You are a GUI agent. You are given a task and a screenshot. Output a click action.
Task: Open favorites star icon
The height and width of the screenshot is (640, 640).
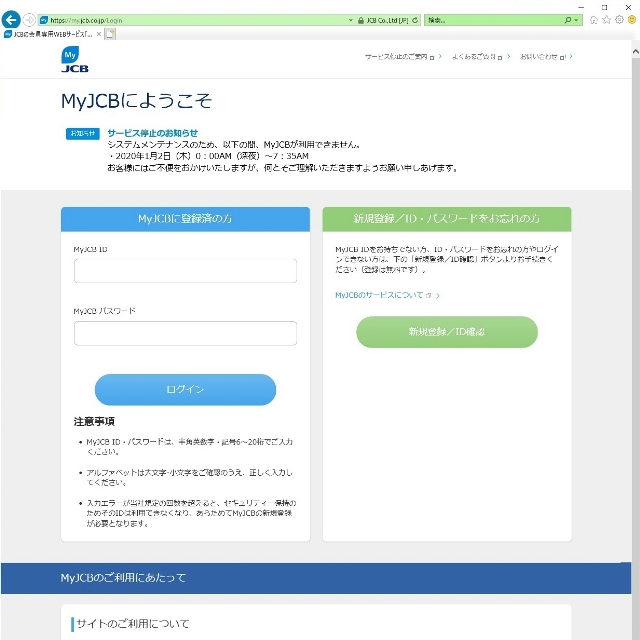point(607,20)
